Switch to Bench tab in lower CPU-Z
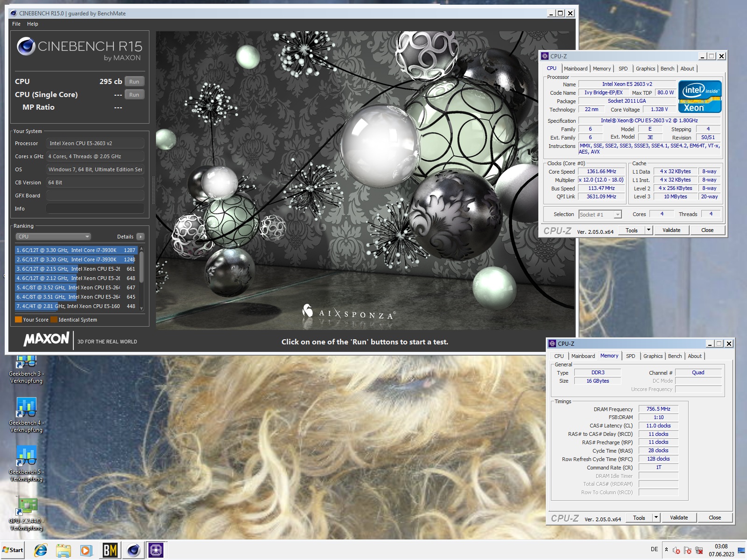 (x=675, y=356)
